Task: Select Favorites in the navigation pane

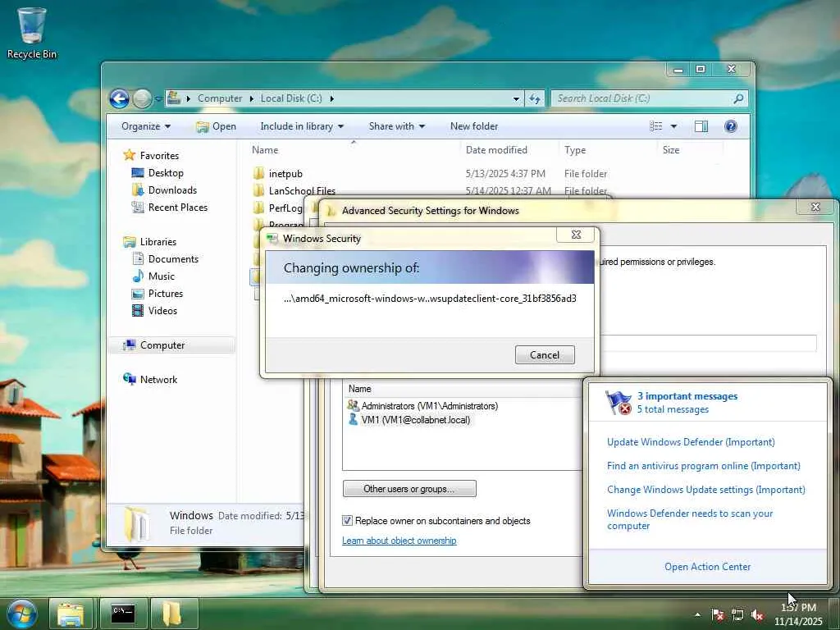Action: (x=159, y=156)
